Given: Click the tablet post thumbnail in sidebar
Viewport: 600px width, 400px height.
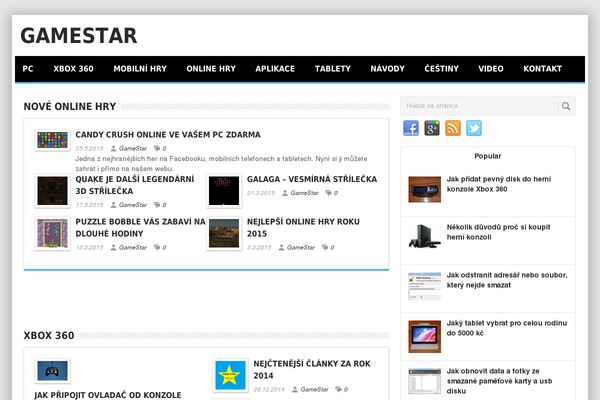Looking at the screenshot, I should tap(424, 336).
